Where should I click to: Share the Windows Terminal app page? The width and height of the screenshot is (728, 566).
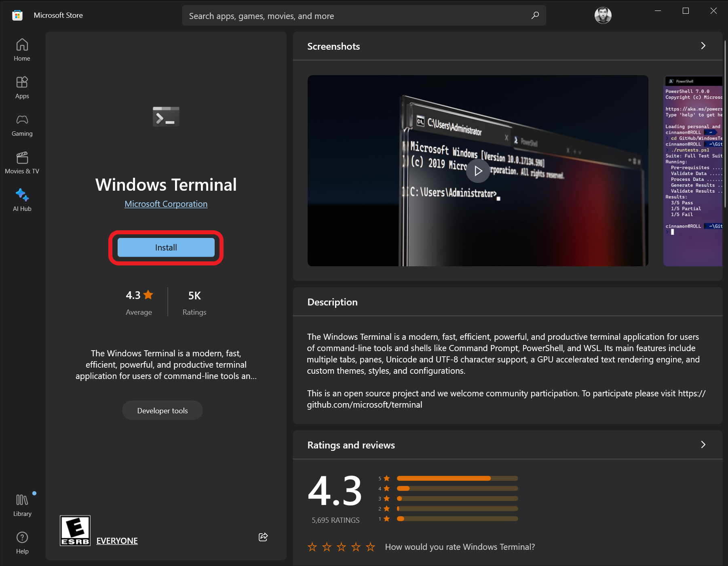click(263, 537)
